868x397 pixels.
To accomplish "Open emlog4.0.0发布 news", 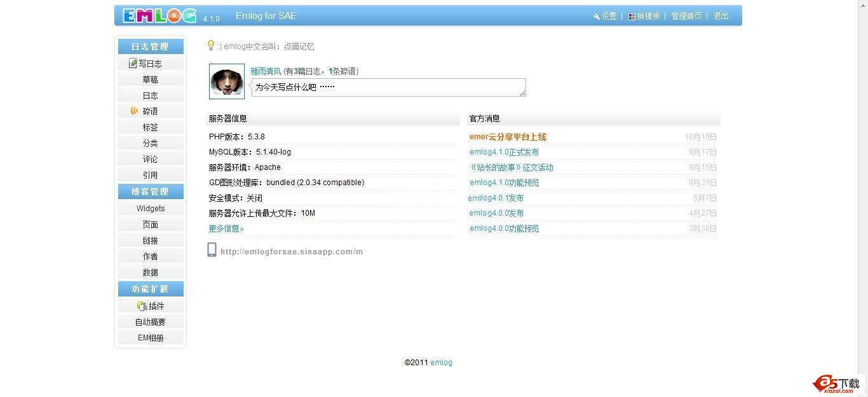I will tap(497, 213).
